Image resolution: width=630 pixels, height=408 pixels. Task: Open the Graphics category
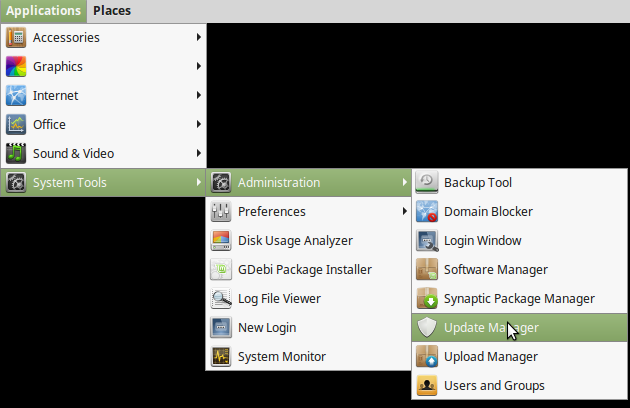[x=104, y=66]
